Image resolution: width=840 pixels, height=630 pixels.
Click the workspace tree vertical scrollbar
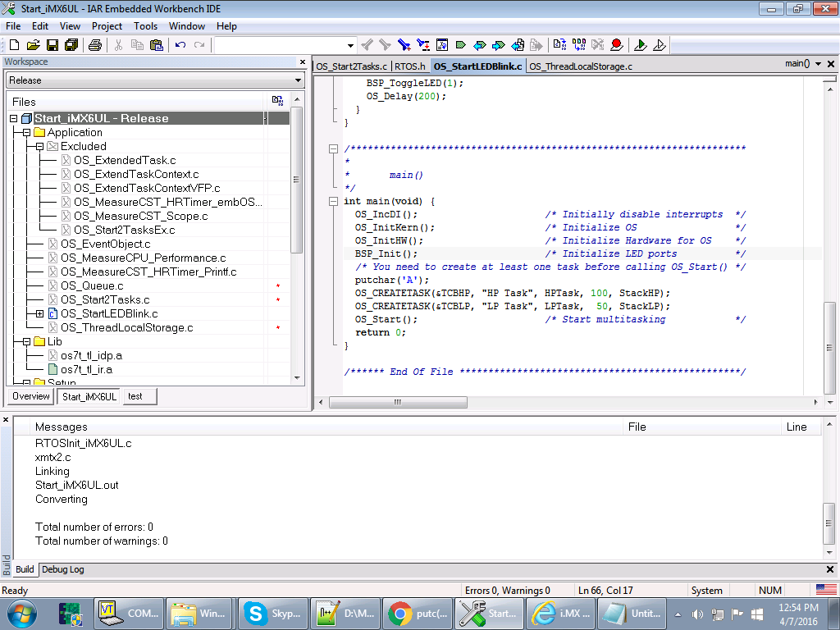click(x=297, y=180)
